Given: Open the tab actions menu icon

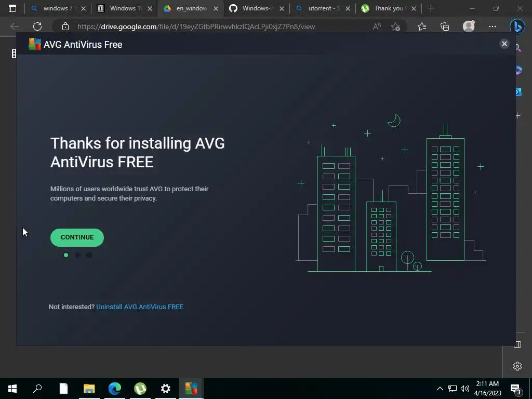Looking at the screenshot, I should tap(12, 8).
